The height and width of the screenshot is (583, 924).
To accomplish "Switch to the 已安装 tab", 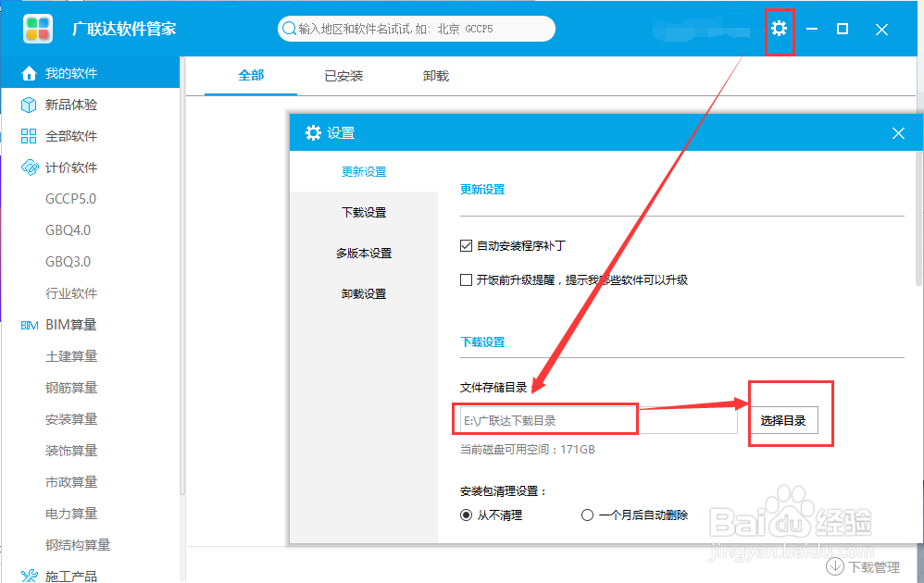I will 343,76.
